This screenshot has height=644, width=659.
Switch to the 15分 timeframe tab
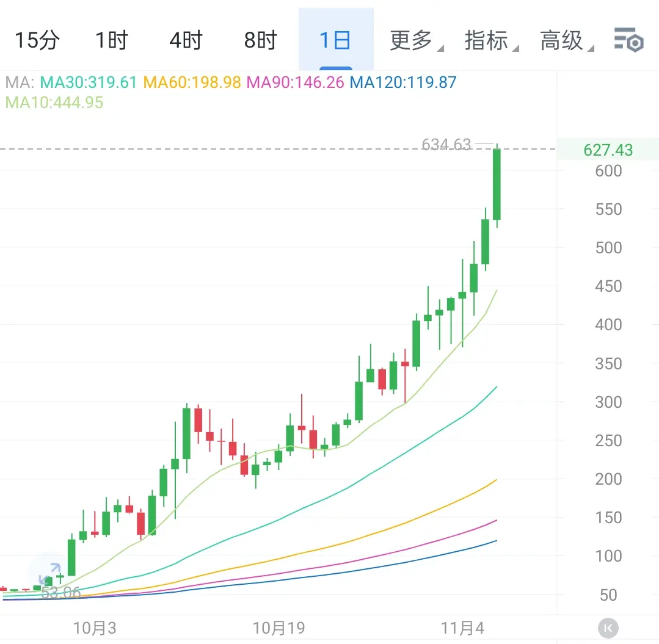(x=37, y=40)
